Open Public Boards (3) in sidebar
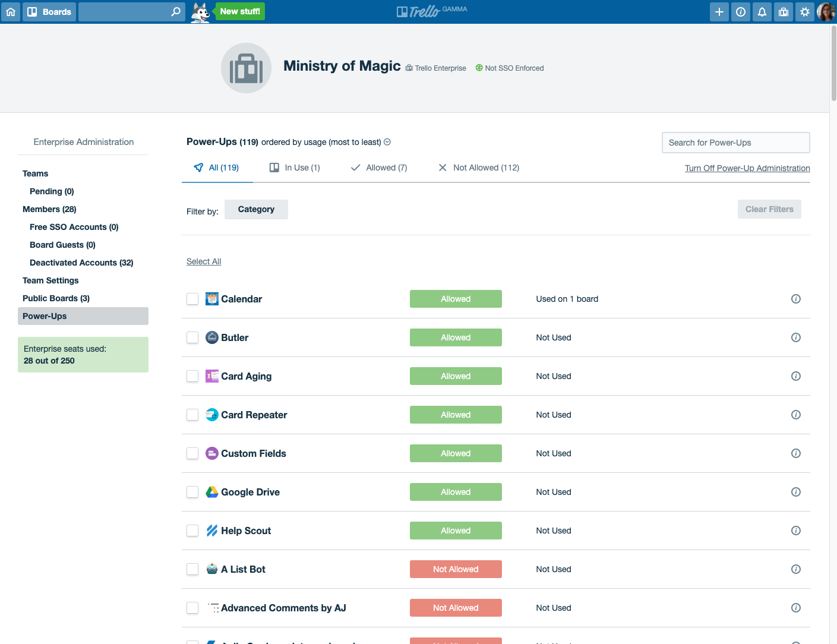The width and height of the screenshot is (837, 644). [x=56, y=298]
